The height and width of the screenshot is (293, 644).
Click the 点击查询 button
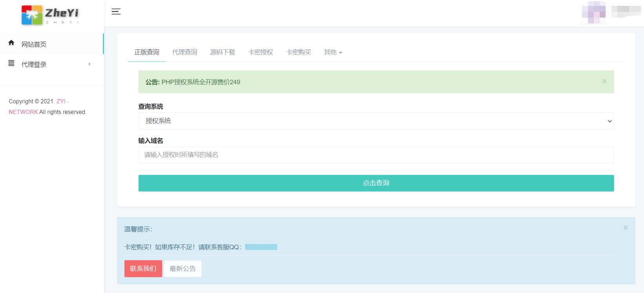point(376,183)
